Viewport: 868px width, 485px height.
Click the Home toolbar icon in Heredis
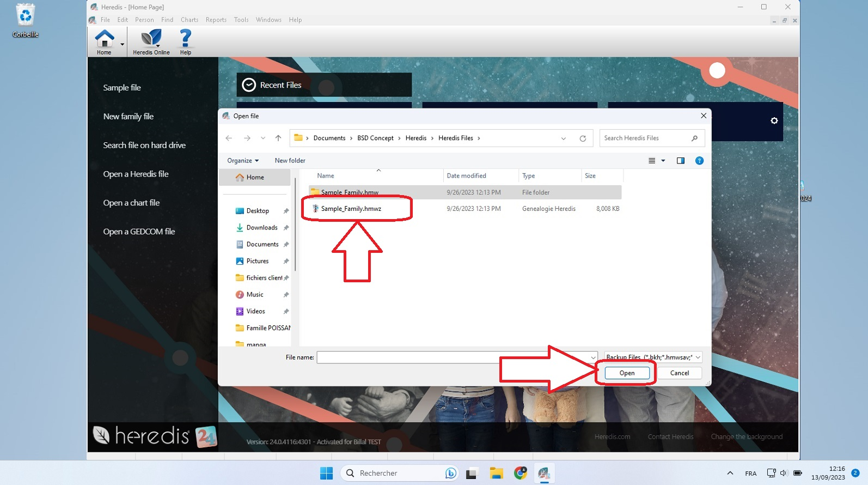click(x=104, y=41)
